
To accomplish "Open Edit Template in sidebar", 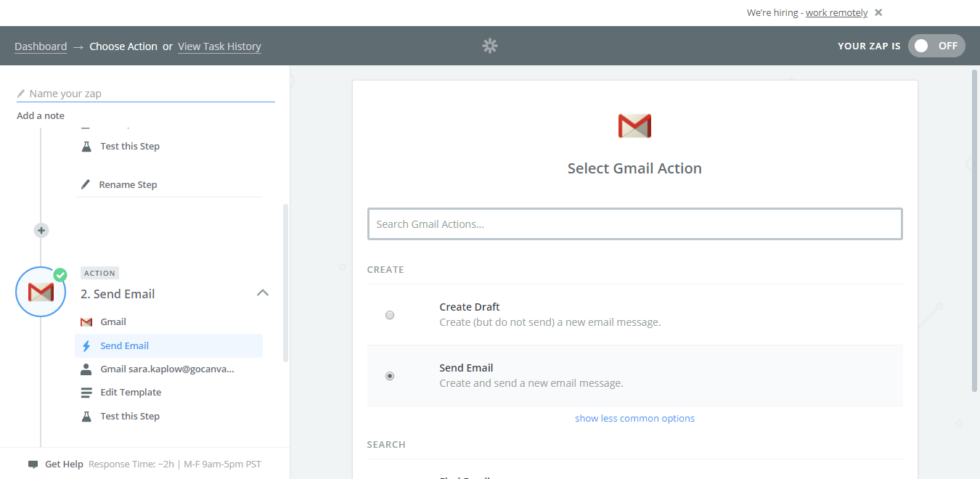I will [x=131, y=393].
